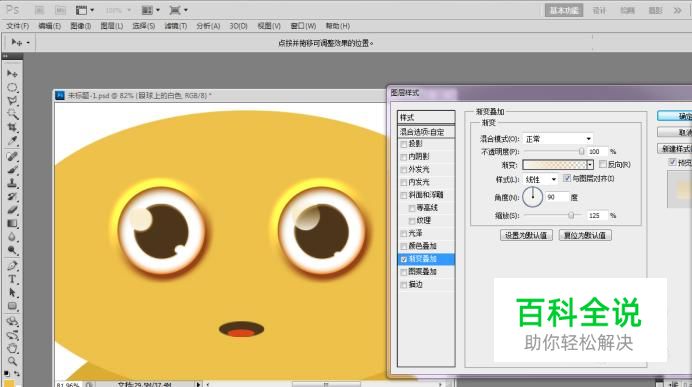Enable the 斜面和浮雕 (Bevel and Emboss) checkbox
692x387 pixels.
403,195
